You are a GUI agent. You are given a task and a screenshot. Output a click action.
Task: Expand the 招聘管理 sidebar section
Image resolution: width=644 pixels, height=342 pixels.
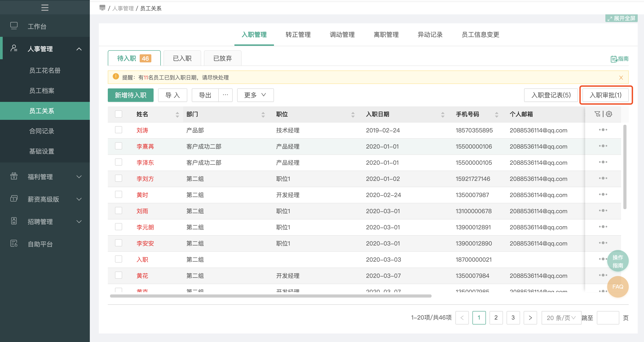[79, 221]
